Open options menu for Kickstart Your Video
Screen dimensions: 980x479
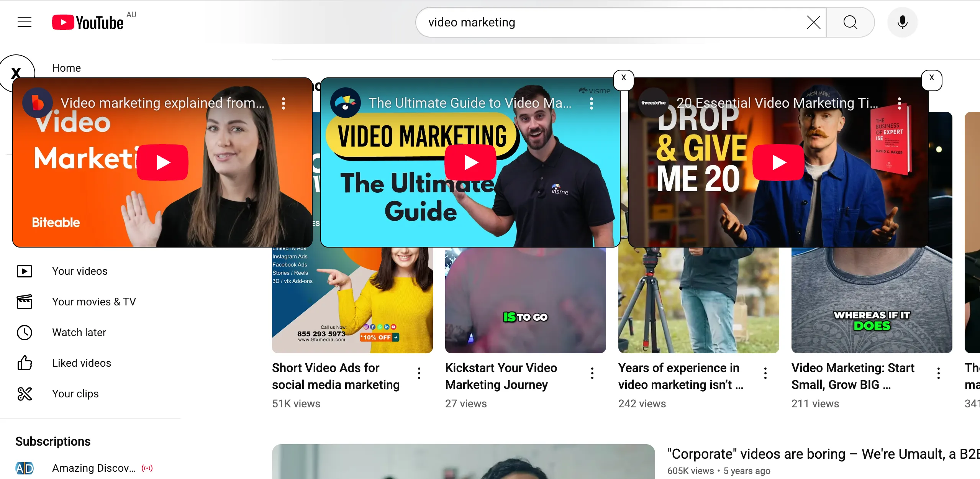tap(592, 373)
